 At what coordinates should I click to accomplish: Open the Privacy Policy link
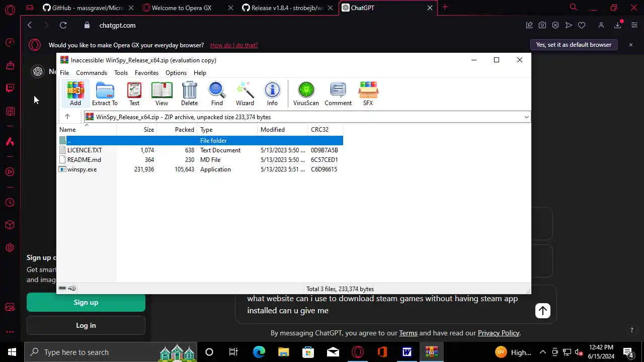click(498, 333)
